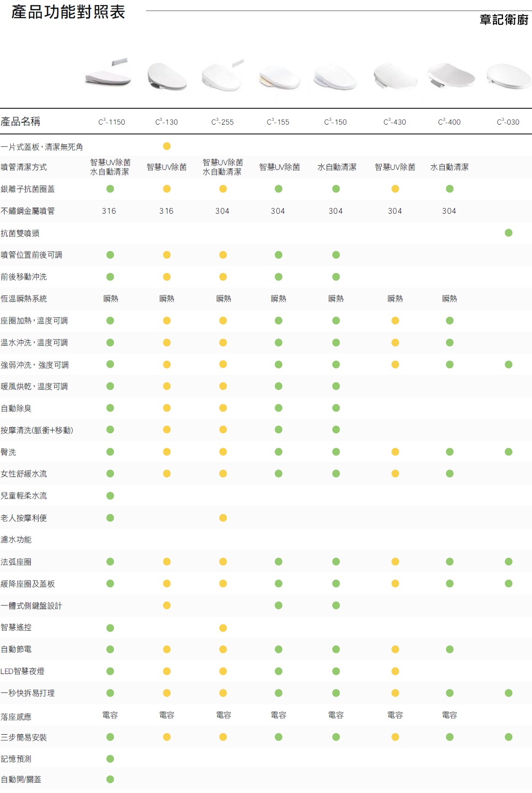Click the C³-155 toilet seat product image
This screenshot has width=532, height=793.
tap(279, 77)
